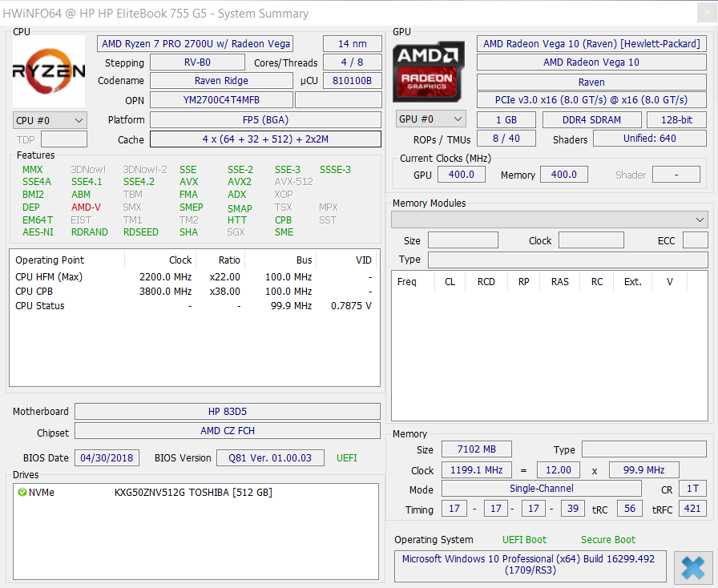Click the Memory clock value 400.0
The height and width of the screenshot is (588, 718).
(564, 175)
